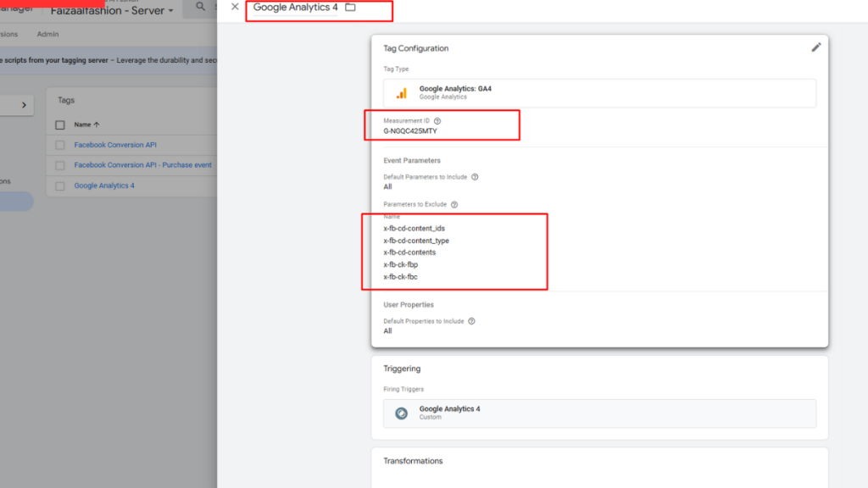
Task: Click the Google Analytics 4 firing trigger
Action: pyautogui.click(x=599, y=413)
